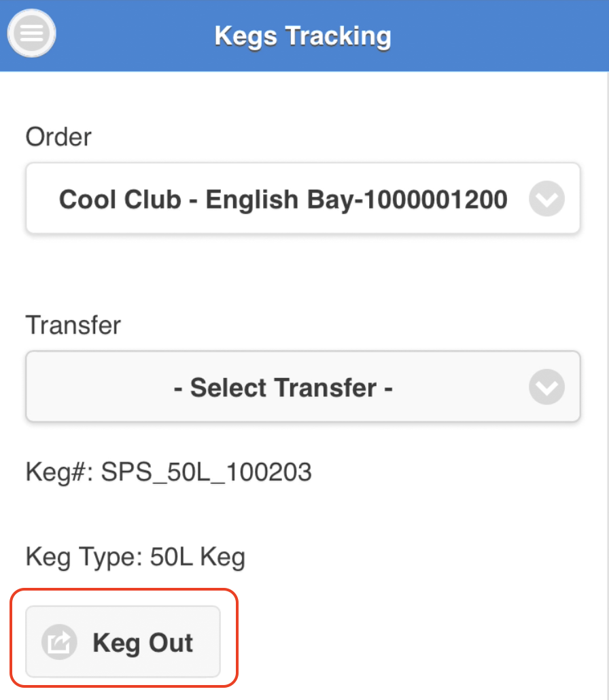This screenshot has height=700, width=609.
Task: Open the hamburger menu in the header
Action: [x=31, y=35]
